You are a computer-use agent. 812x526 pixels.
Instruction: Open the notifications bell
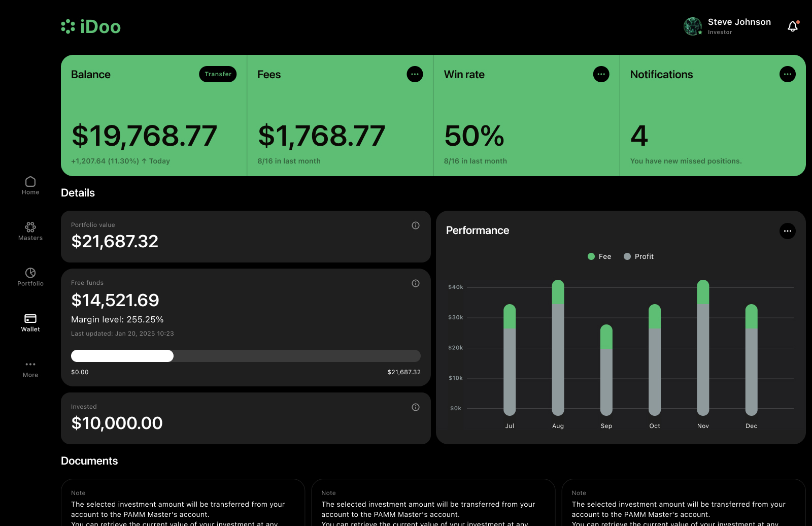point(793,26)
